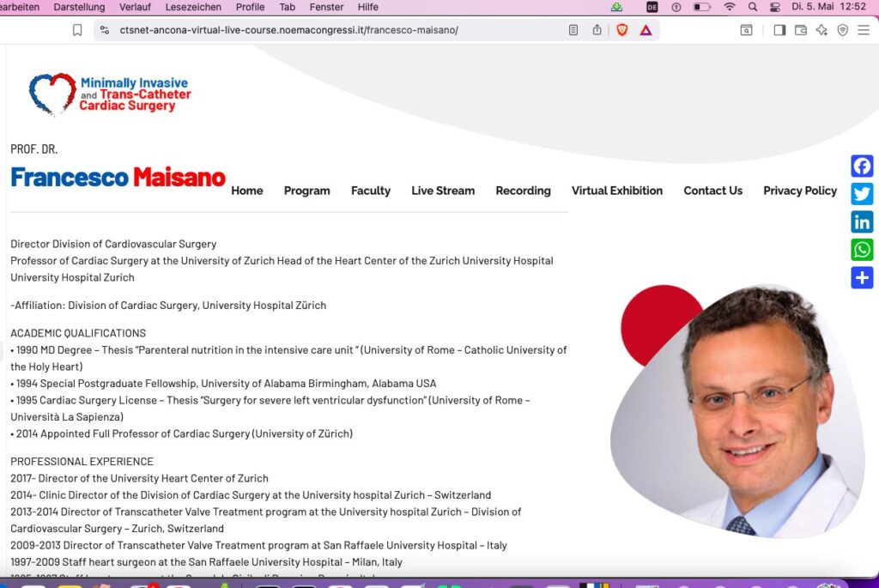Viewport: 879px width, 588px height.
Task: Click the 'ACADEMIC QUALIFICATIONS' heading
Action: [x=78, y=334]
